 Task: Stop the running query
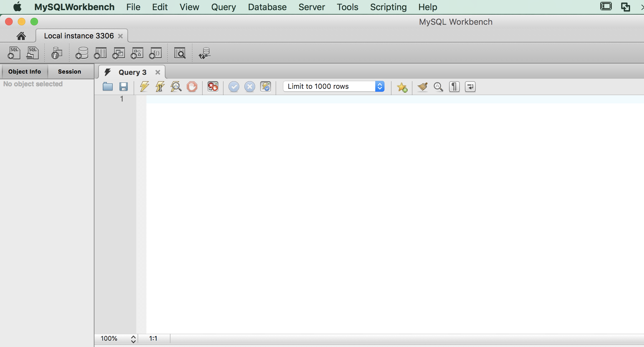coord(192,87)
